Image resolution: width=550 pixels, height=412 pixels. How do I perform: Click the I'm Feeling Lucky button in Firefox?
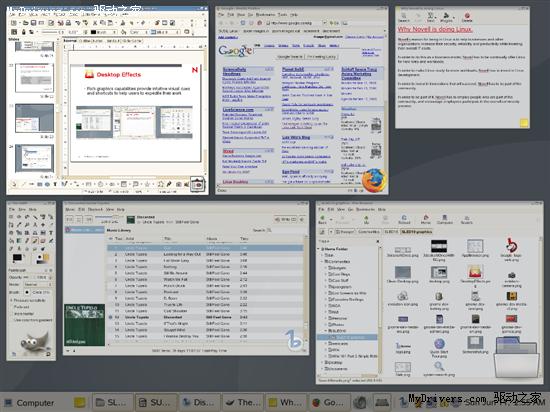(321, 56)
